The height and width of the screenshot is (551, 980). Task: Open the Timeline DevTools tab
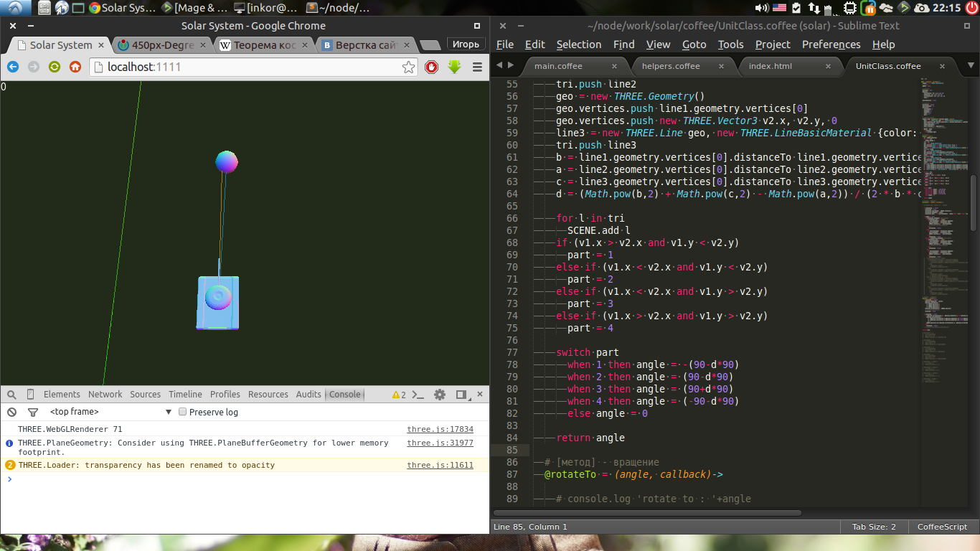point(186,395)
